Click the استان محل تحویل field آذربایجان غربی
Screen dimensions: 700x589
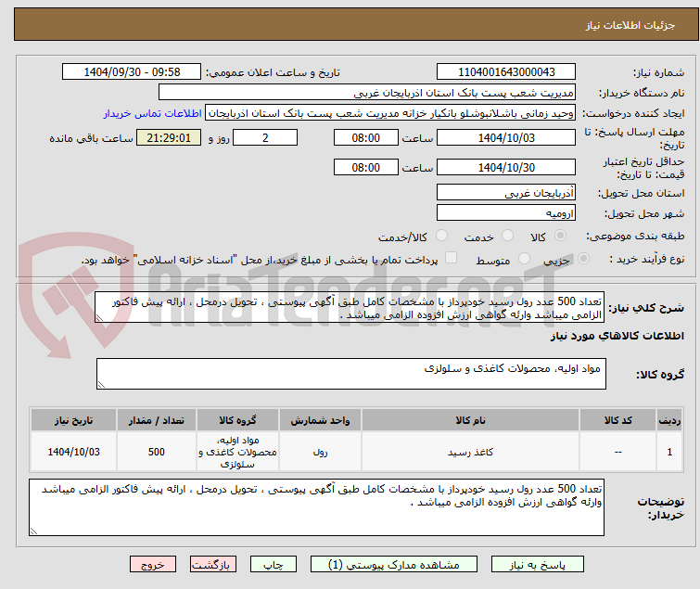pos(506,192)
